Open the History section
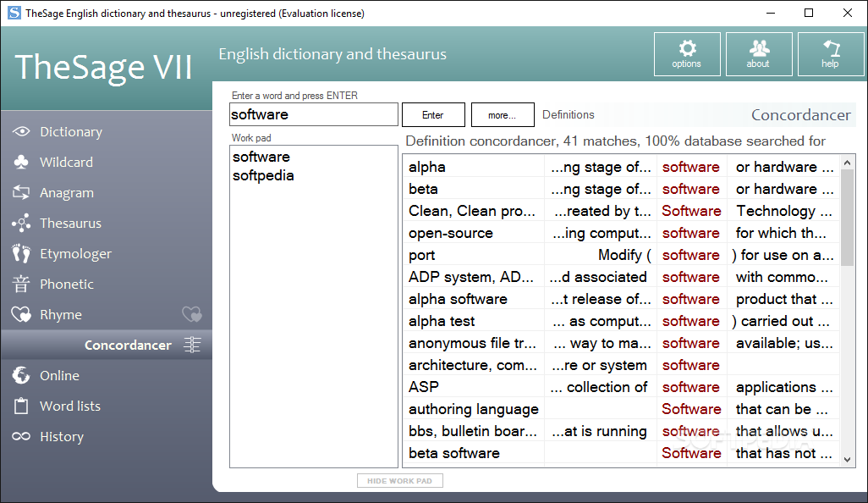Viewport: 868px width, 503px height. (x=62, y=436)
